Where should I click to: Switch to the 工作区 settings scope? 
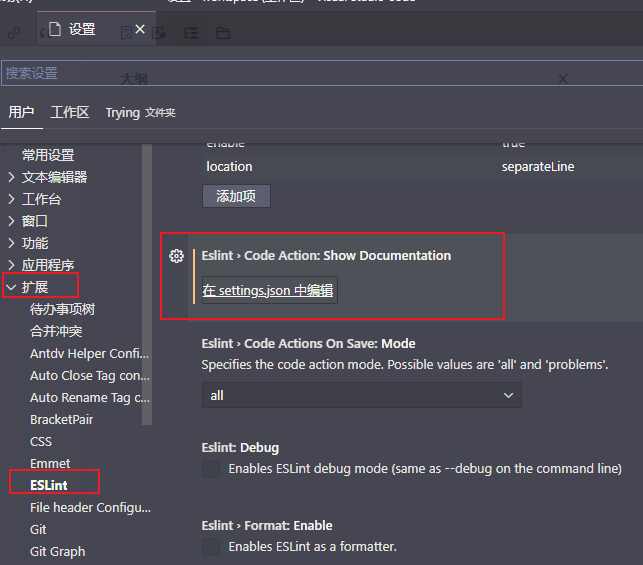tap(69, 112)
